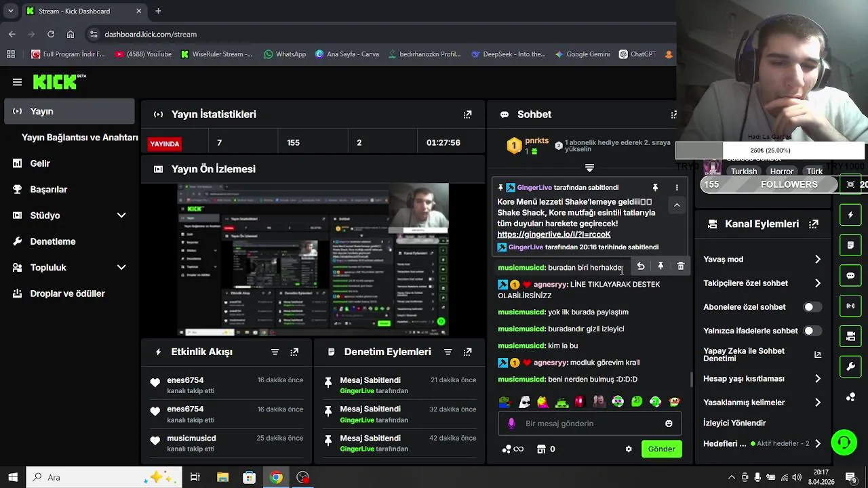Open Başarılar in sidebar
This screenshot has width=868, height=488.
point(49,190)
